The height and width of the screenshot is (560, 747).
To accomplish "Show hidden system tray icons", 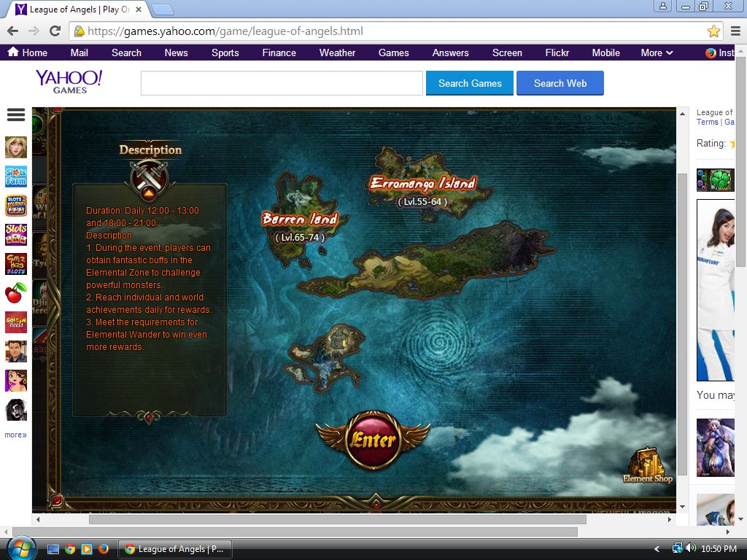I will click(x=657, y=549).
